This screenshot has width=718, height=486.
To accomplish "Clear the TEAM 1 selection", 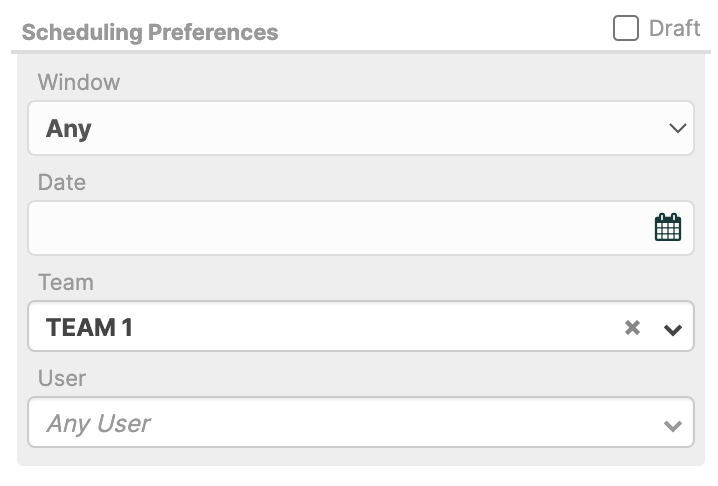I will pos(632,328).
